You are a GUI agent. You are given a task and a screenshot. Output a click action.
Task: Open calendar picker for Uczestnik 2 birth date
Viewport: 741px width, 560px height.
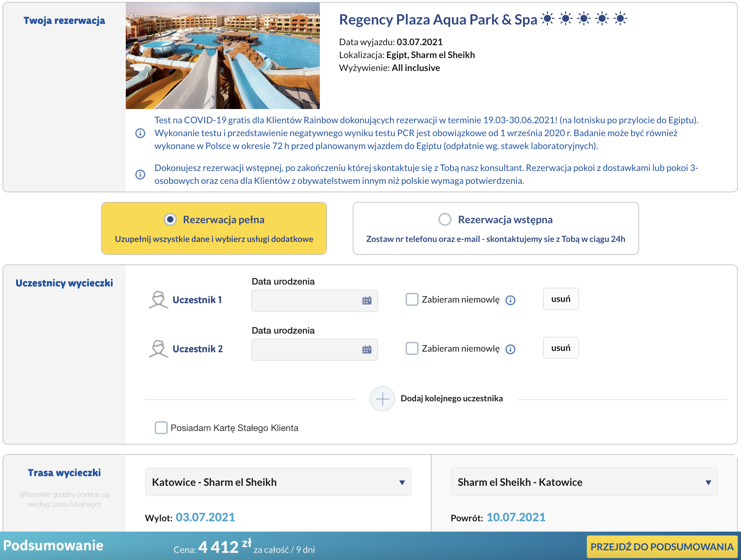[x=367, y=349]
